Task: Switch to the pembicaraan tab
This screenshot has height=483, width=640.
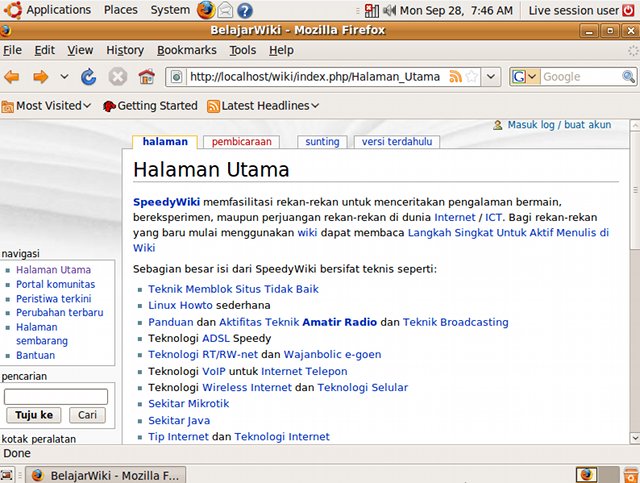Action: (241, 142)
